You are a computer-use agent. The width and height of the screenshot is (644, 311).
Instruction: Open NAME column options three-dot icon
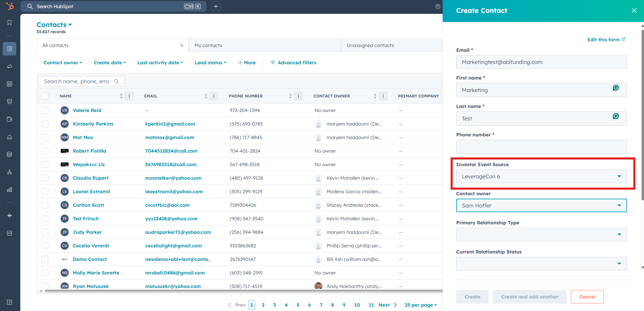[x=129, y=96]
